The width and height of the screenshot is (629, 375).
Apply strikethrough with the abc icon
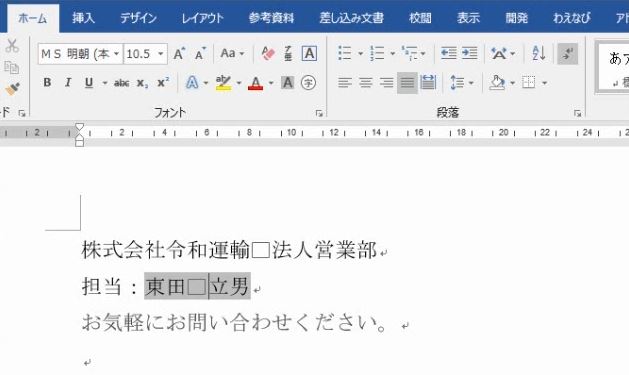click(121, 83)
